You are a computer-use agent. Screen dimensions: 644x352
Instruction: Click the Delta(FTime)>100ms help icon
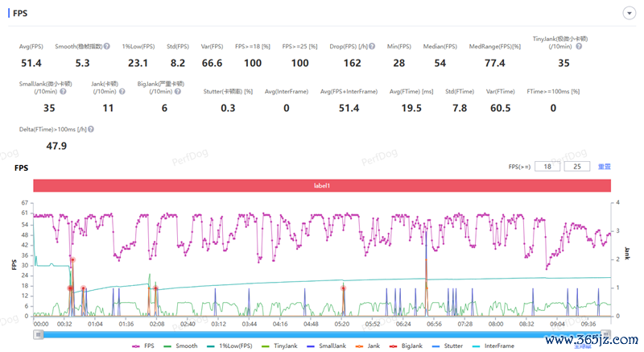(91, 130)
